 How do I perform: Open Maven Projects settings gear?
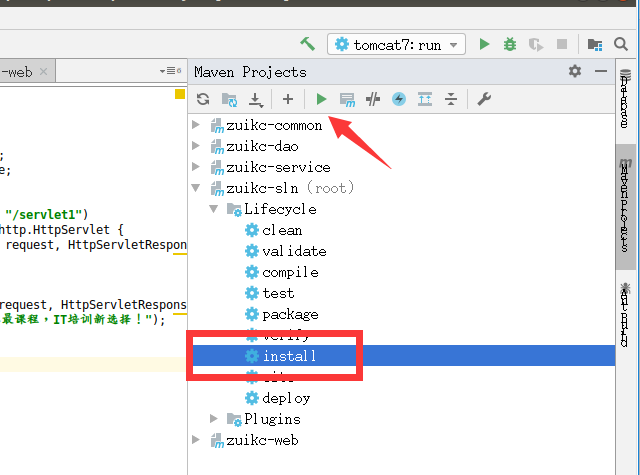point(575,71)
